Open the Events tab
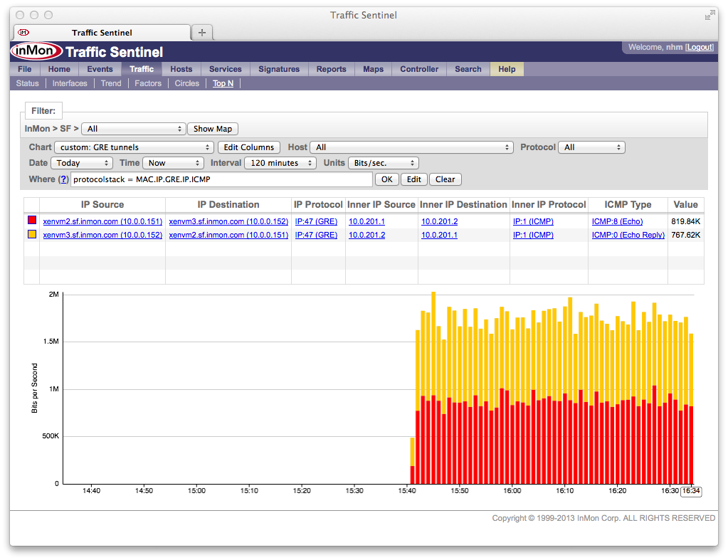The height and width of the screenshot is (560, 728). pyautogui.click(x=100, y=69)
